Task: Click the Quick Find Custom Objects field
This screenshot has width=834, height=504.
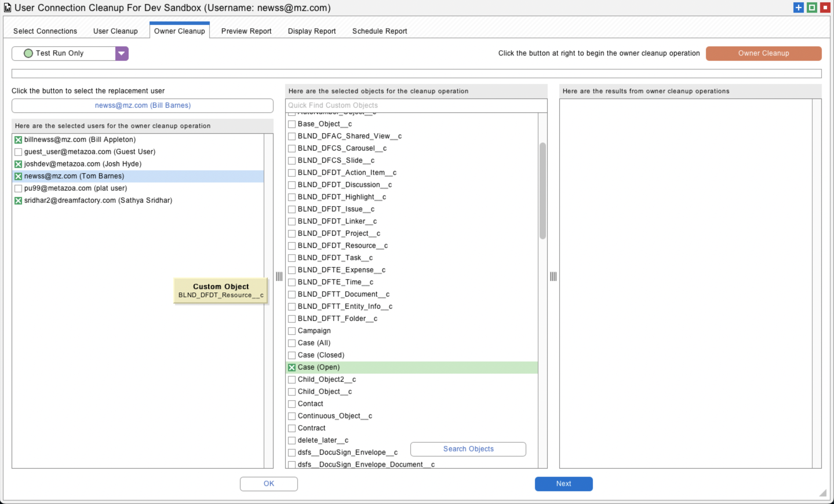Action: [x=416, y=105]
